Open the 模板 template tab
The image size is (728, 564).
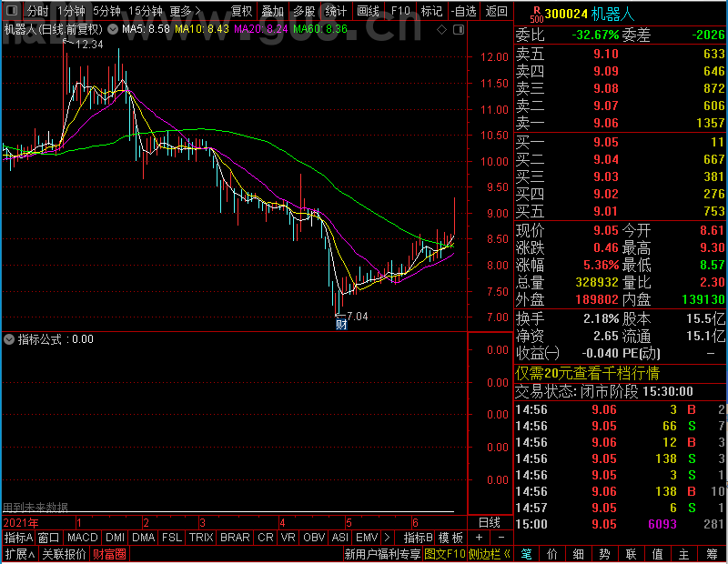450,538
